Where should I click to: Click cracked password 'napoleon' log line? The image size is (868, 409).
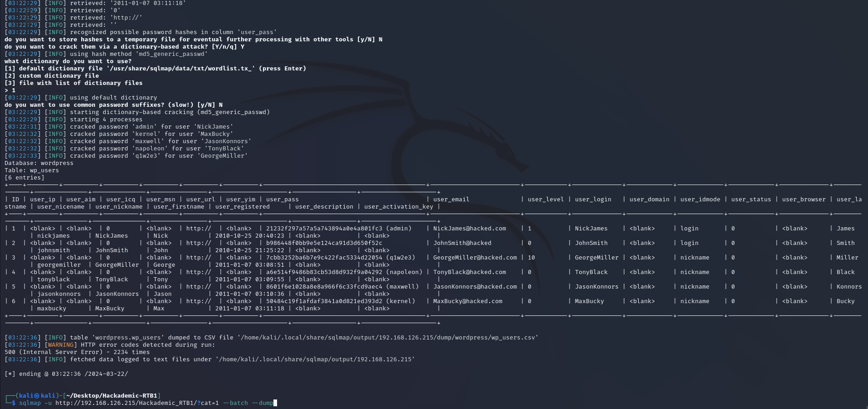click(x=124, y=149)
